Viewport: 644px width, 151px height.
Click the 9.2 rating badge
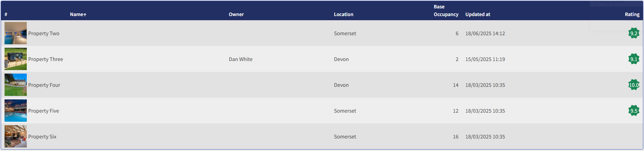634,33
